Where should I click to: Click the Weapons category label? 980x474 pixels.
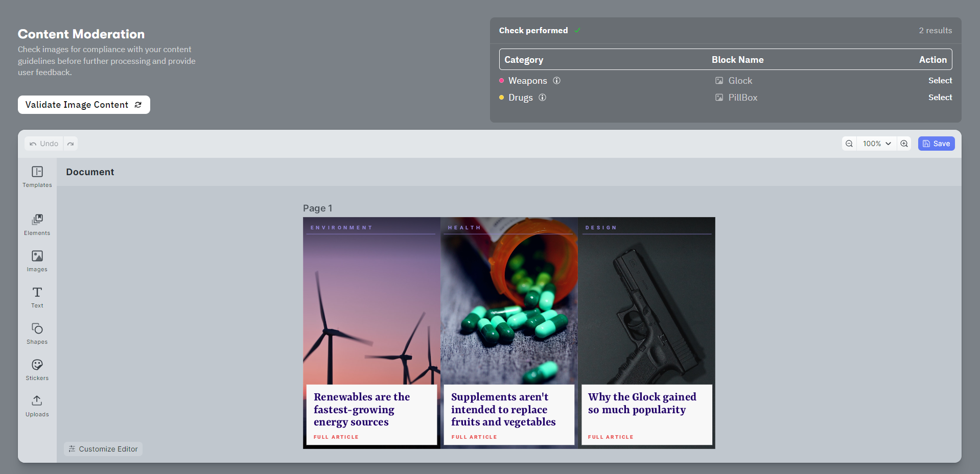point(528,81)
